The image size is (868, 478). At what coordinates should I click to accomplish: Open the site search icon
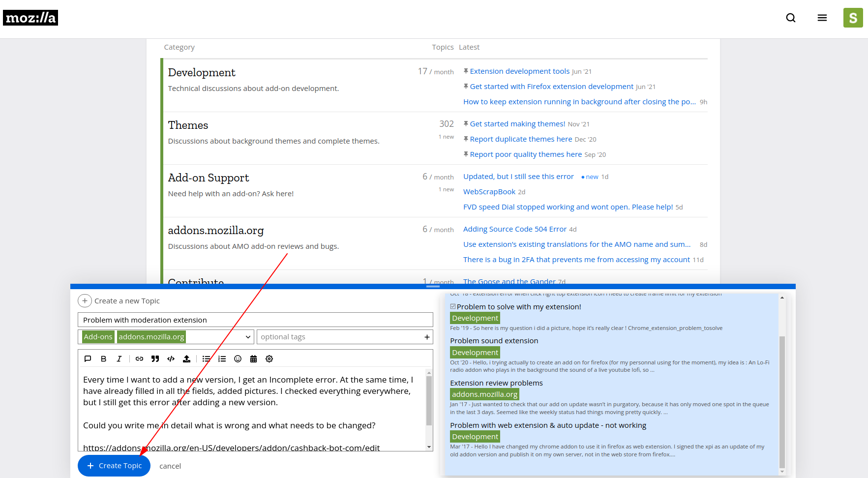pyautogui.click(x=791, y=18)
